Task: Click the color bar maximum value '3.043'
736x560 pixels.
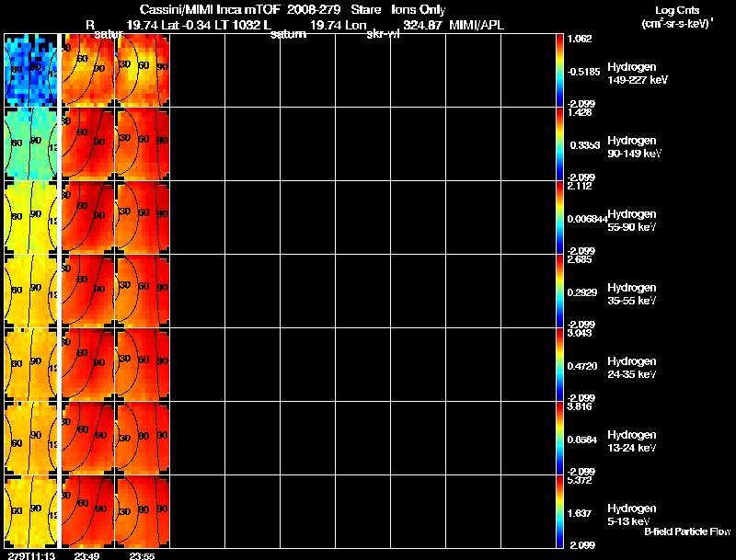Action: tap(580, 334)
